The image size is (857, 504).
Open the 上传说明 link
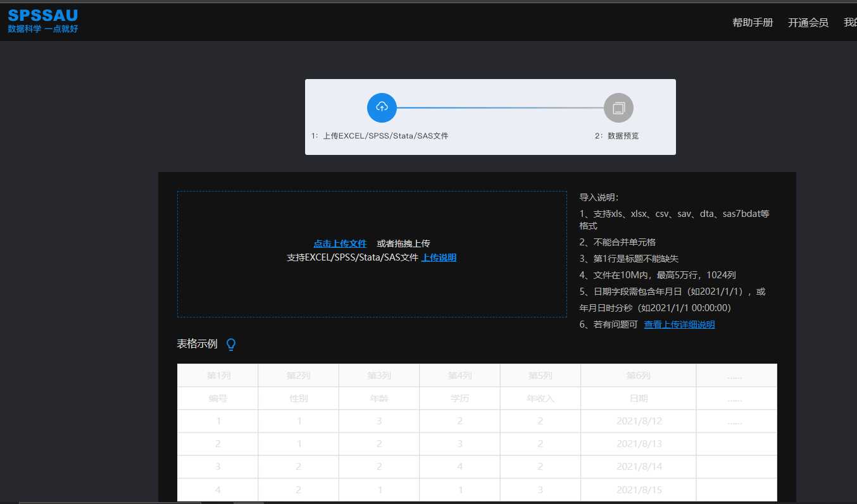tap(439, 257)
